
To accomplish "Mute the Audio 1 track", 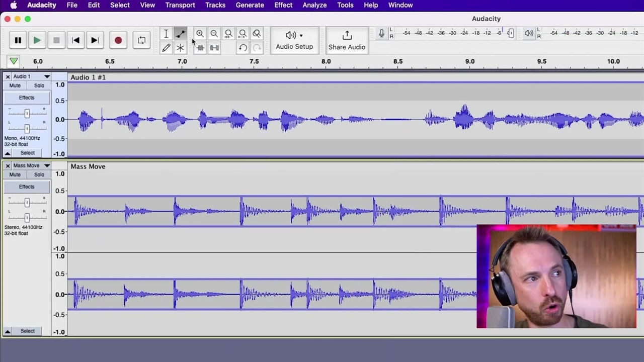I will [15, 85].
